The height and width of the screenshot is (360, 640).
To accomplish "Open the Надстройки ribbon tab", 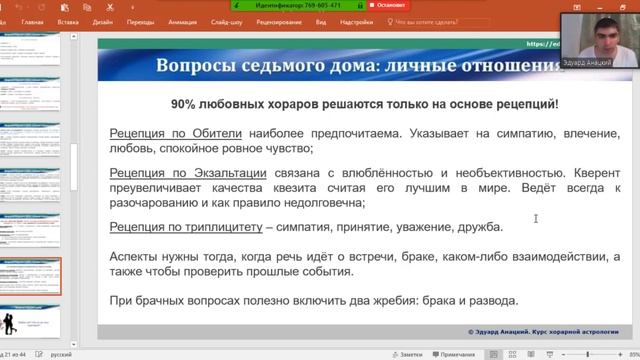I will pyautogui.click(x=356, y=22).
